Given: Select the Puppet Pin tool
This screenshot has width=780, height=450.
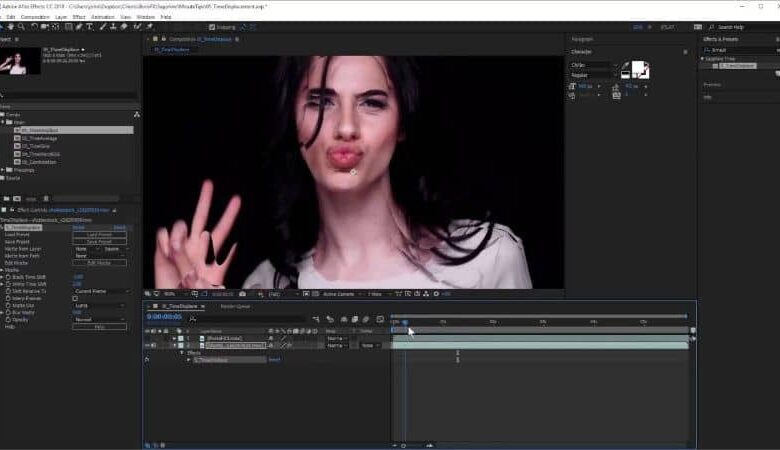Looking at the screenshot, I should (150, 27).
